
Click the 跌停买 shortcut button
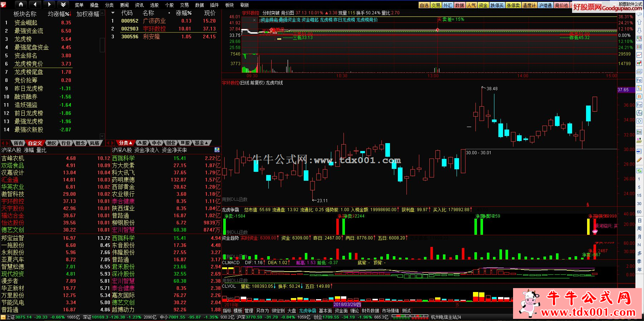click(497, 5)
